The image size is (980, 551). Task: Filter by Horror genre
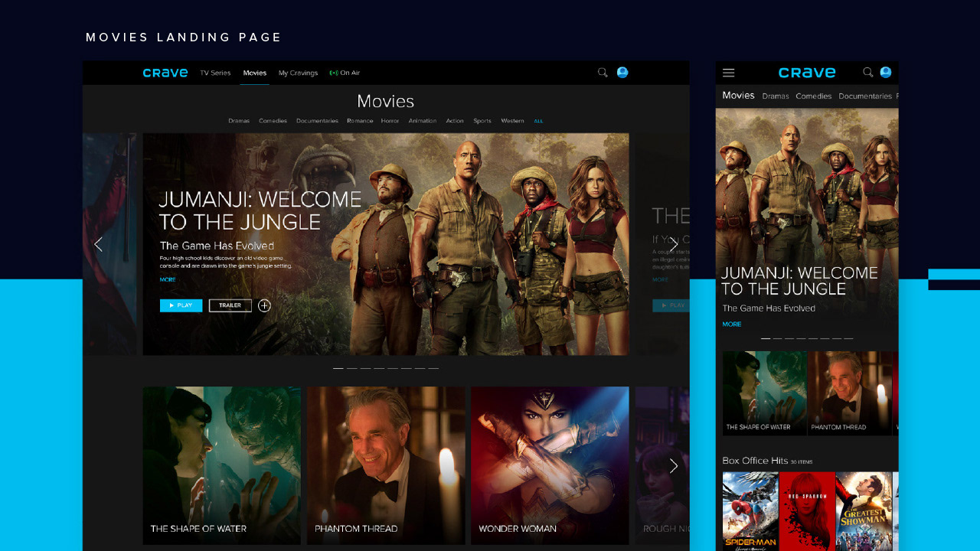coord(390,121)
